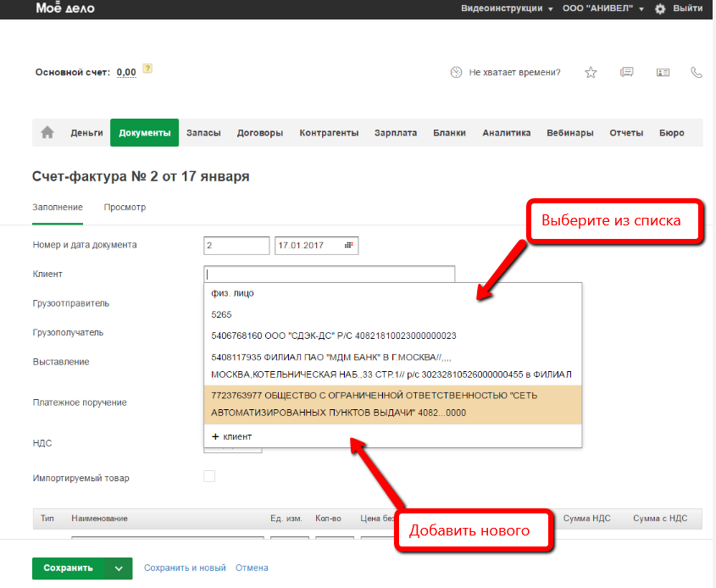Viewport: 716px width, 588px height.
Task: Select 'физ. лицо' from client list
Action: tap(232, 294)
